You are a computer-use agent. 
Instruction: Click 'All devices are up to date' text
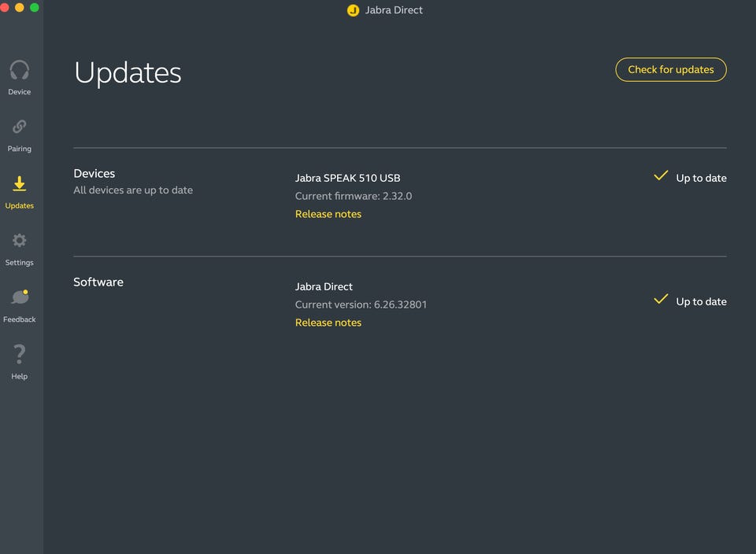click(133, 190)
